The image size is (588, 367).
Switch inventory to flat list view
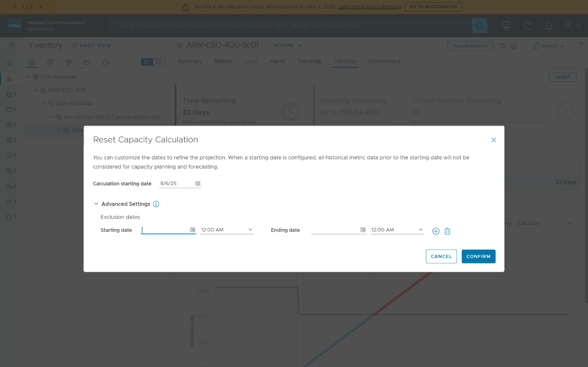pyautogui.click(x=159, y=62)
